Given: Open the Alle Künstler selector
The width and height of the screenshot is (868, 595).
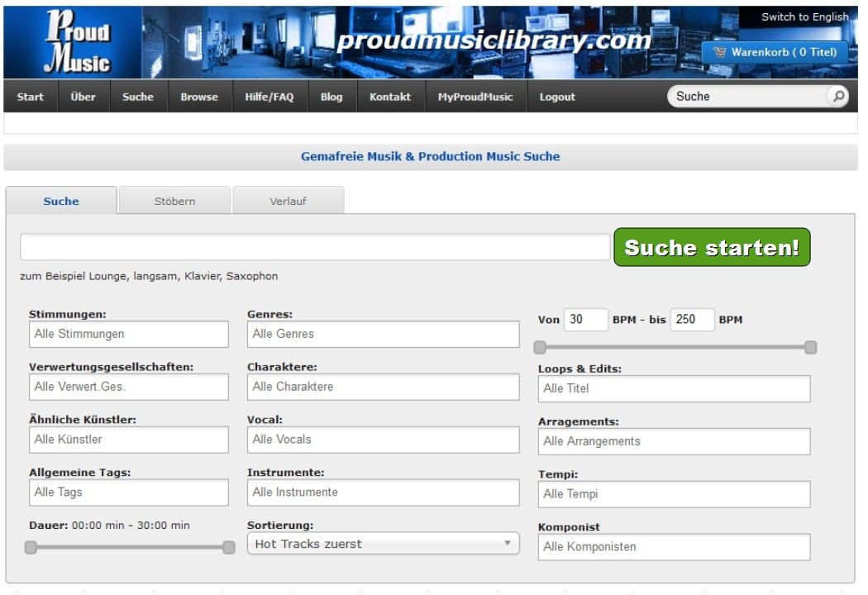Looking at the screenshot, I should click(x=129, y=440).
